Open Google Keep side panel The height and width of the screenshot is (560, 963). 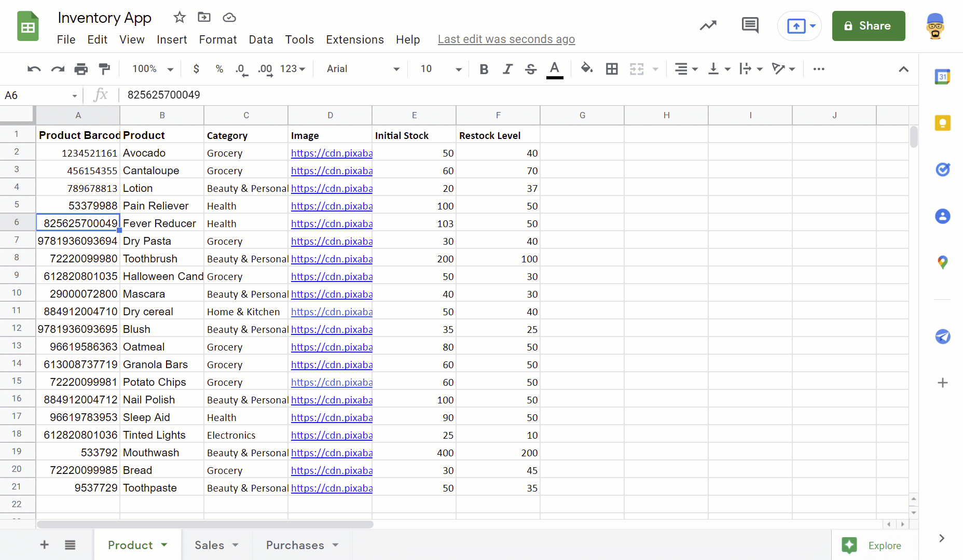[x=943, y=123]
